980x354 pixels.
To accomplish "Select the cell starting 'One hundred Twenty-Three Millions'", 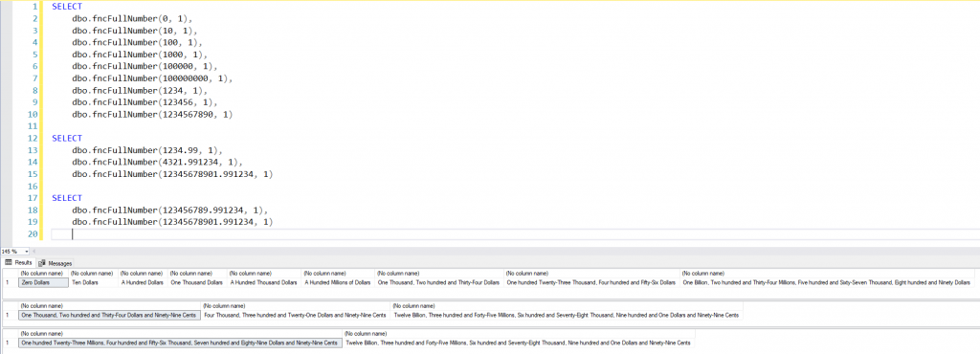I will [x=181, y=343].
